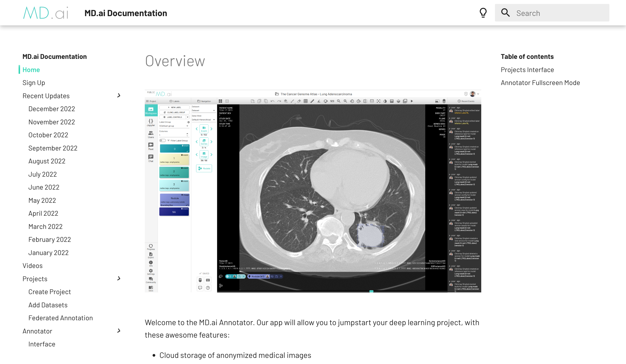Select Home in the sidebar navigation
This screenshot has height=364, width=626.
point(31,70)
